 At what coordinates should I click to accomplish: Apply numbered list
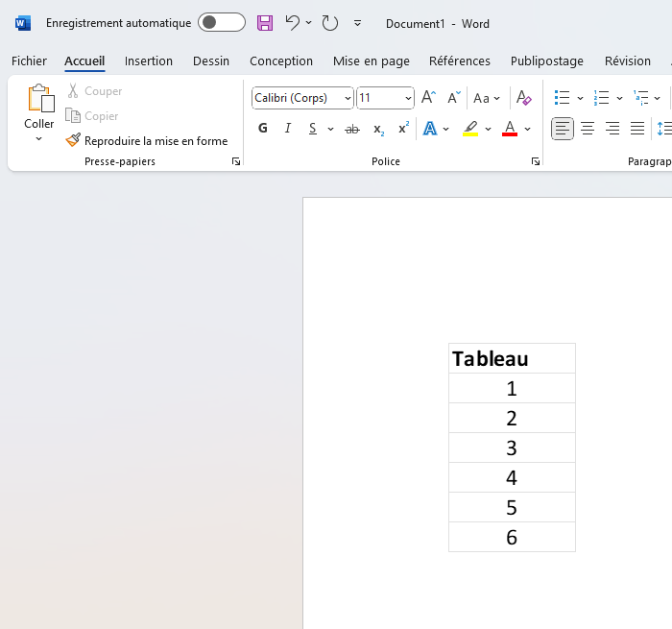click(601, 98)
